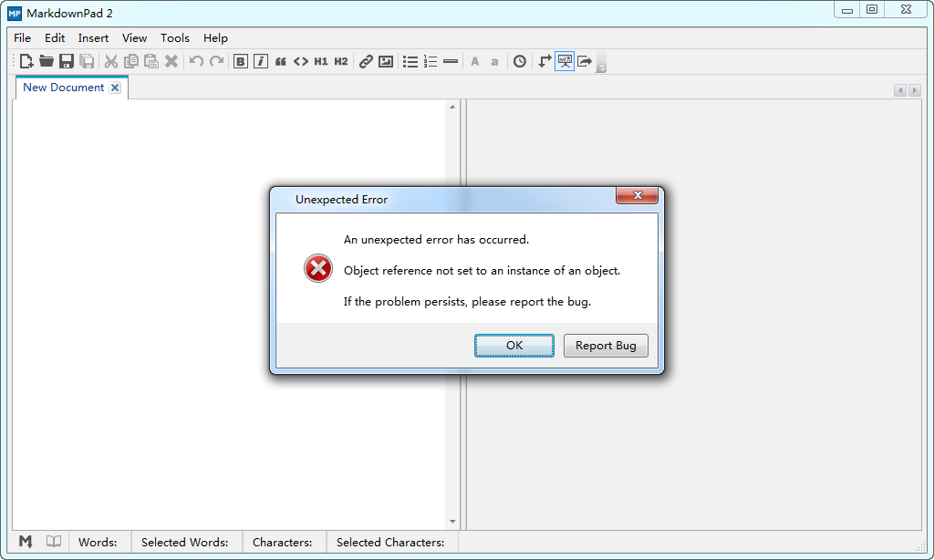The height and width of the screenshot is (560, 934).
Task: Toggle the live preview icon
Action: tap(565, 61)
